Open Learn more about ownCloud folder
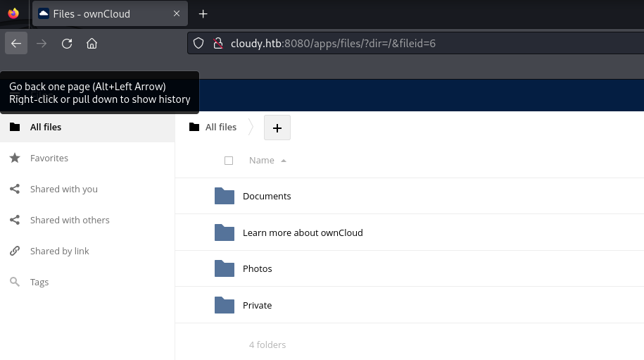This screenshot has width=644, height=360. click(x=303, y=232)
